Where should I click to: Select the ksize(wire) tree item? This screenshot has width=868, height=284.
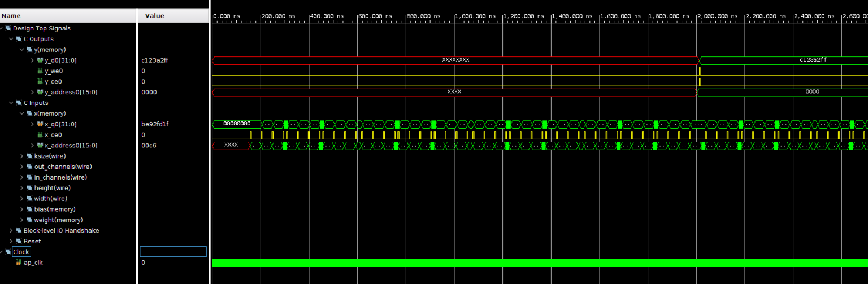coord(50,156)
